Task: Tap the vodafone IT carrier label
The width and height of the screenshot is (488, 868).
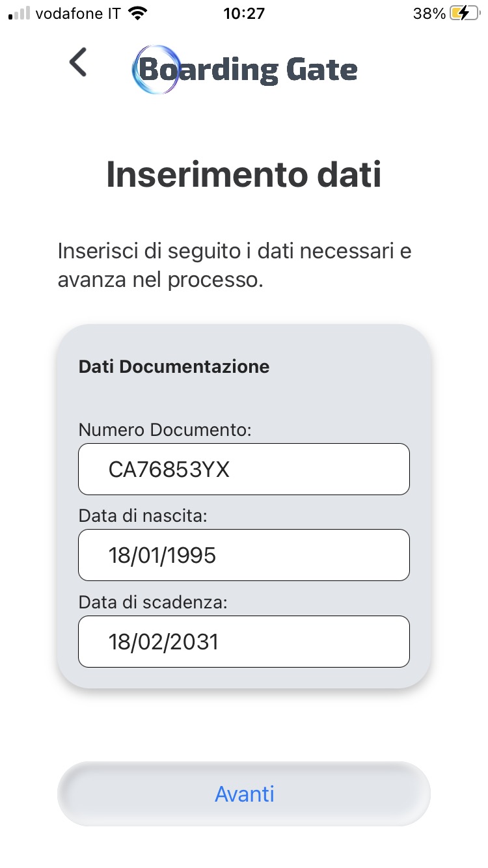Action: (x=78, y=14)
